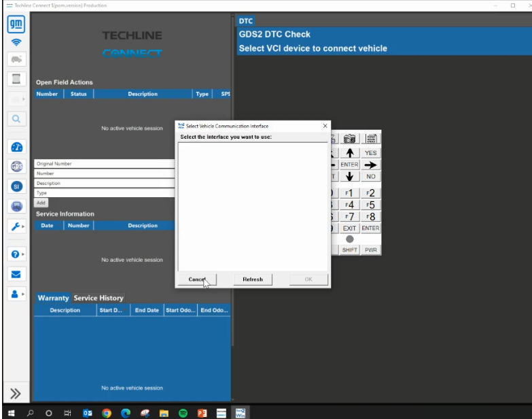This screenshot has width=532, height=419.
Task: Click the down arrow key on keypad
Action: pyautogui.click(x=349, y=177)
